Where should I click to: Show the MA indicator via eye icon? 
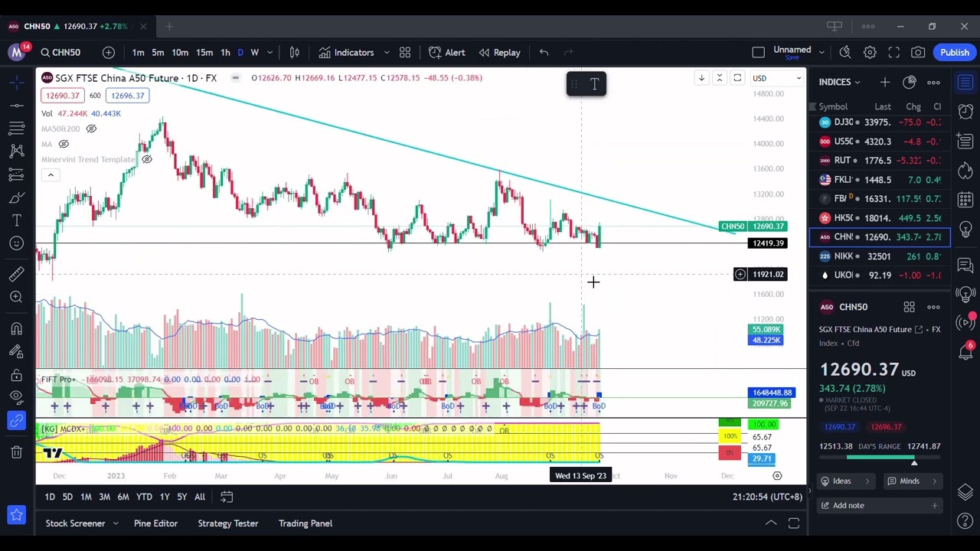pyautogui.click(x=64, y=144)
